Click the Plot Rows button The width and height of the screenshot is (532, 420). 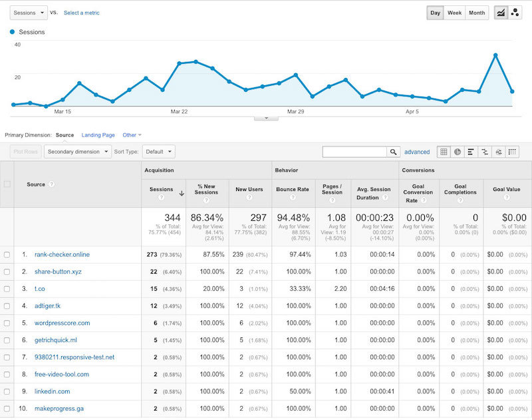click(25, 152)
